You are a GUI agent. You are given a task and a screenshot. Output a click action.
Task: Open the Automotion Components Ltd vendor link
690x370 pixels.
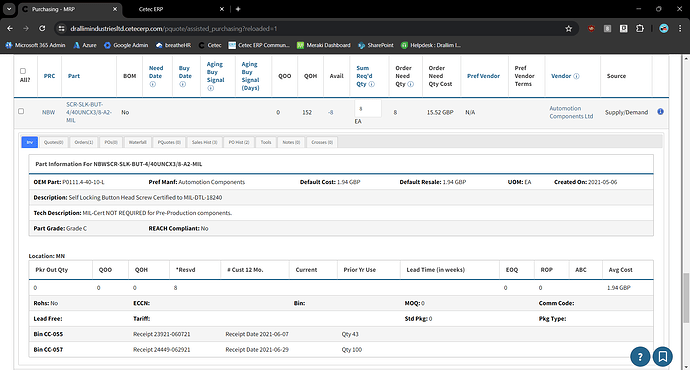pyautogui.click(x=571, y=112)
